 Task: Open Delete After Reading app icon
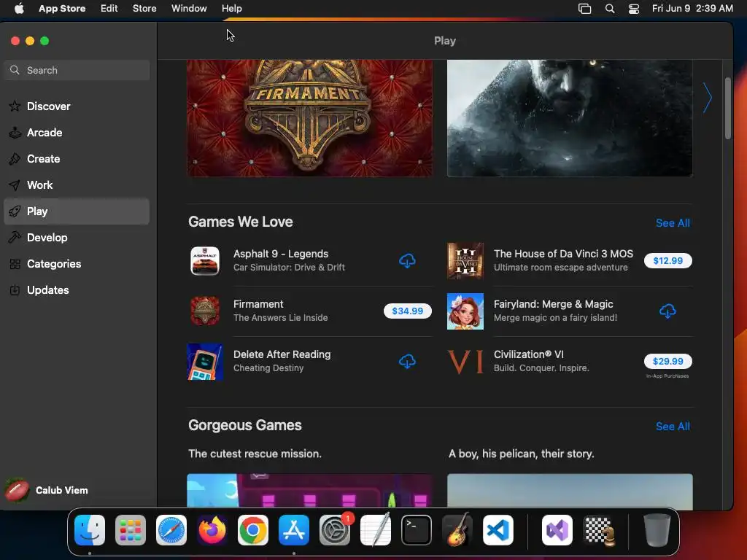(x=205, y=362)
